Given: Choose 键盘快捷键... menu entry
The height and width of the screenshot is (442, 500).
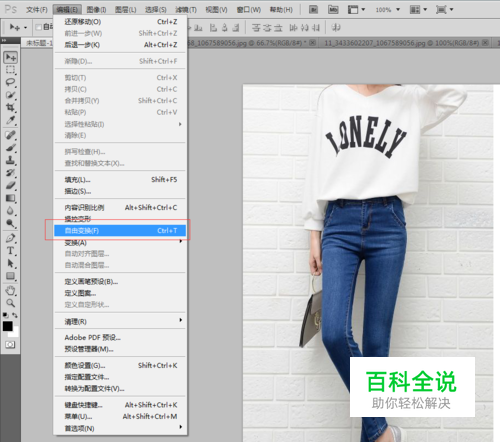Looking at the screenshot, I should point(121,405).
